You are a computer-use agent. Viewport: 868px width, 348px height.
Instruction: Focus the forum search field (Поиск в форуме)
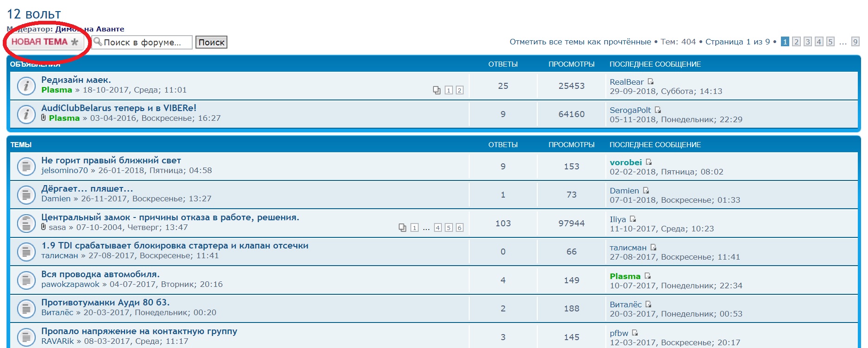coord(142,42)
